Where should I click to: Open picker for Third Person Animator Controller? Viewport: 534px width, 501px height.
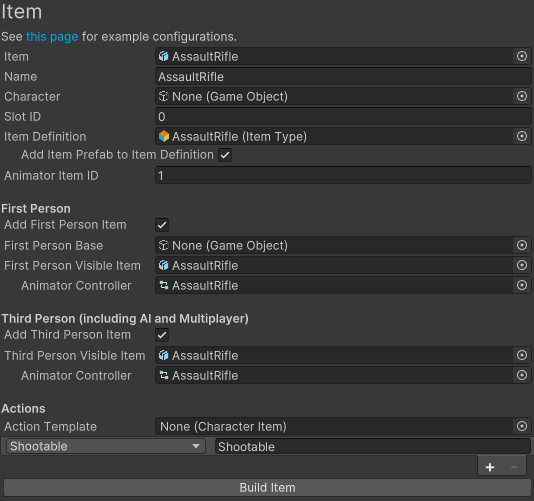click(522, 375)
